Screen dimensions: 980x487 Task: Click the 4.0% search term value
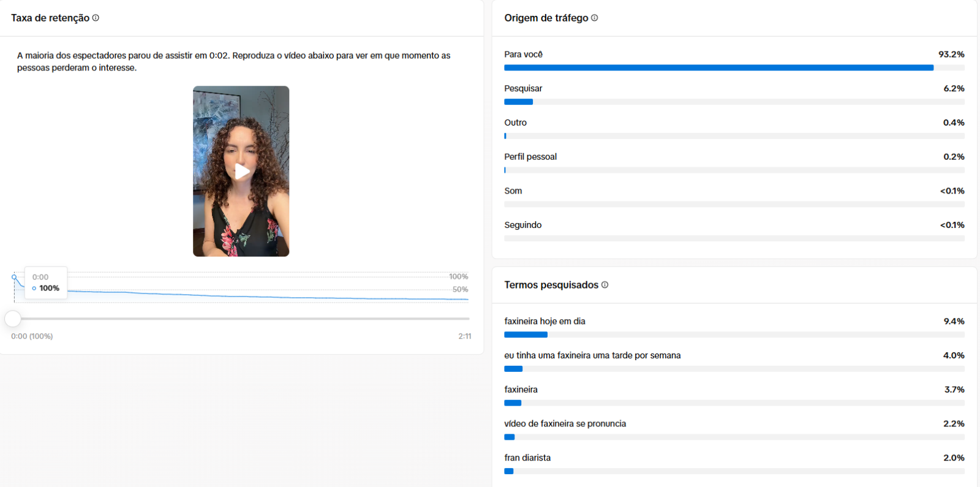pyautogui.click(x=954, y=355)
